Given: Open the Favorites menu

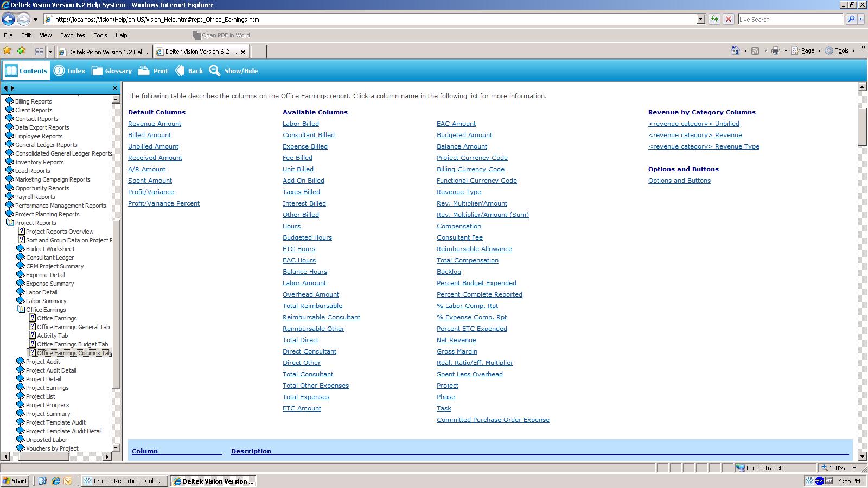Looking at the screenshot, I should click(72, 35).
